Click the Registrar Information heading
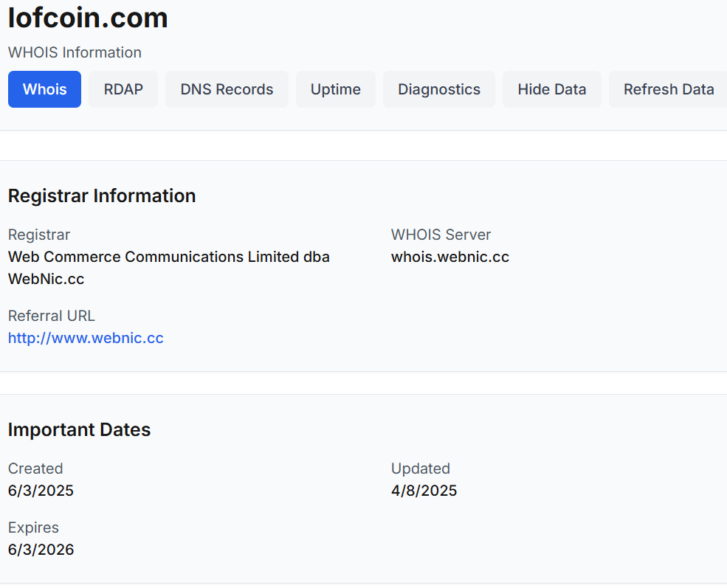Image resolution: width=727 pixels, height=588 pixels. point(102,196)
